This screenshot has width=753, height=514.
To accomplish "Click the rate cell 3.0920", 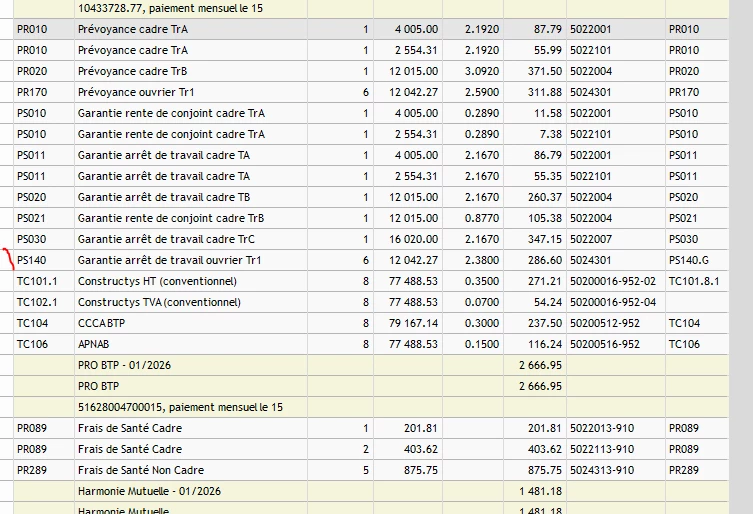I will [473, 71].
